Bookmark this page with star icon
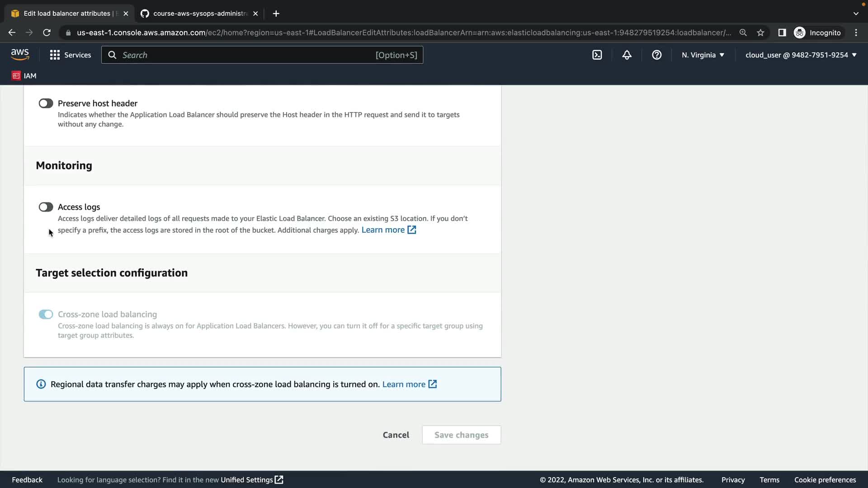This screenshot has width=868, height=488. (760, 33)
